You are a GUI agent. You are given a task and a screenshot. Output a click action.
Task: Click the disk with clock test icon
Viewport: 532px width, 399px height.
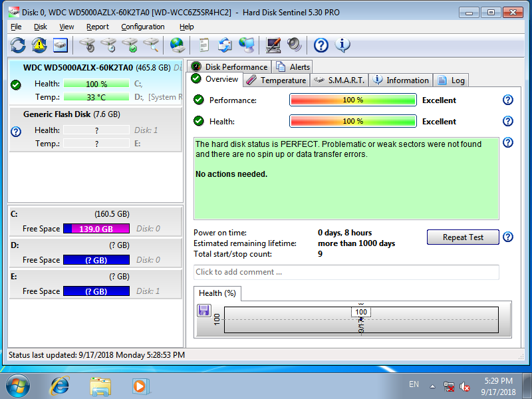click(x=108, y=45)
